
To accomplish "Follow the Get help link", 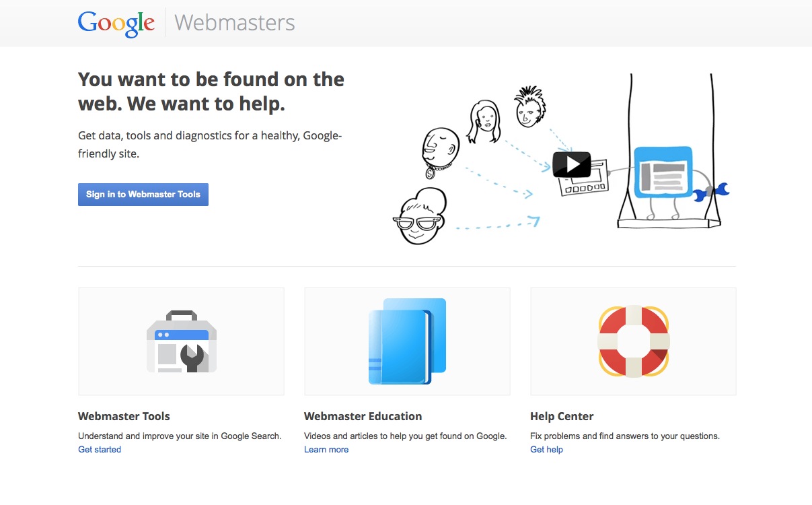I will point(546,449).
